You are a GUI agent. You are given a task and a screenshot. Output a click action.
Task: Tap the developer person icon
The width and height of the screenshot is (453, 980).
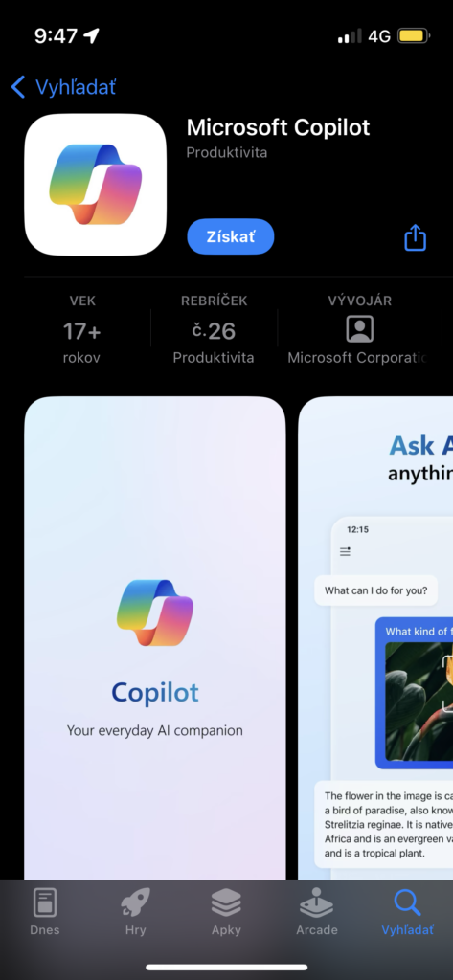[x=360, y=329]
